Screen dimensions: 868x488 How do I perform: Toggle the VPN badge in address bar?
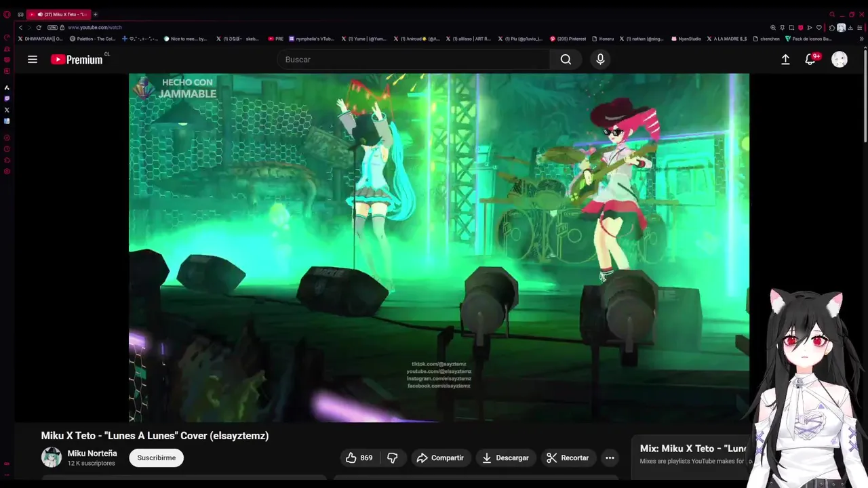click(52, 28)
